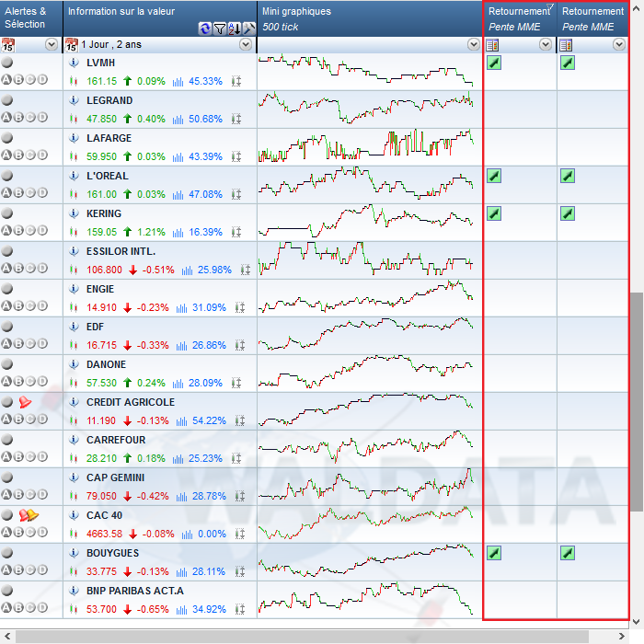Toggle list C for L'OREAL
Image resolution: width=644 pixels, height=644 pixels.
(x=30, y=192)
